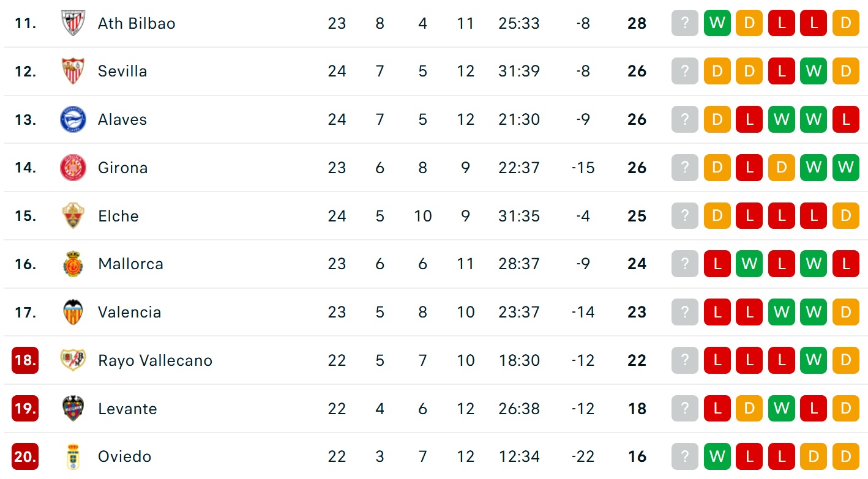Select the Elche team badge
The width and height of the screenshot is (868, 479).
pyautogui.click(x=73, y=216)
